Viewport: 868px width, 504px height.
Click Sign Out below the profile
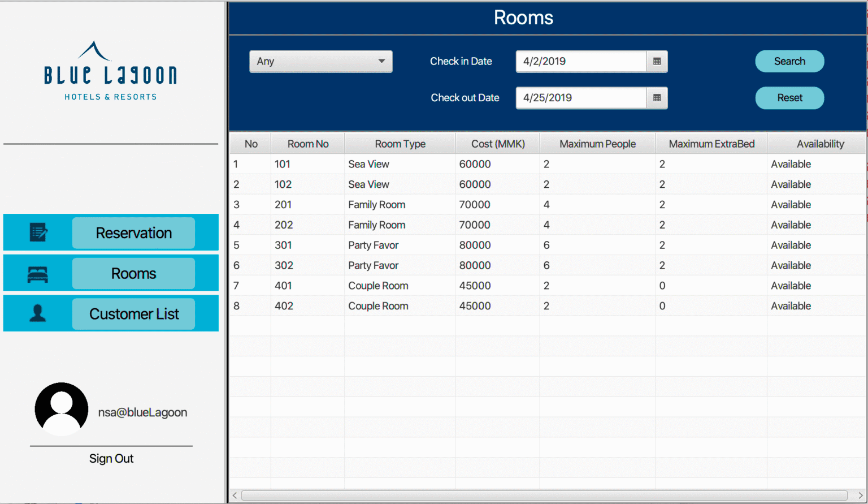(111, 458)
